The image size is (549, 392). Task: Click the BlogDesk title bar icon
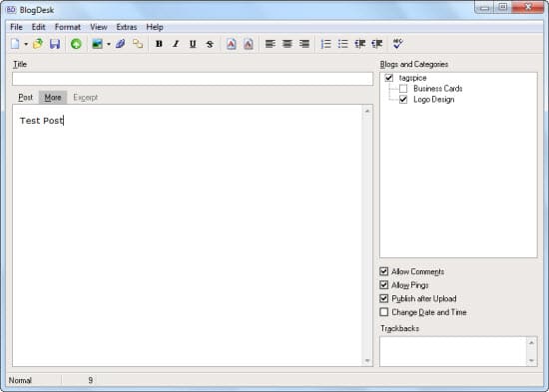[x=11, y=10]
